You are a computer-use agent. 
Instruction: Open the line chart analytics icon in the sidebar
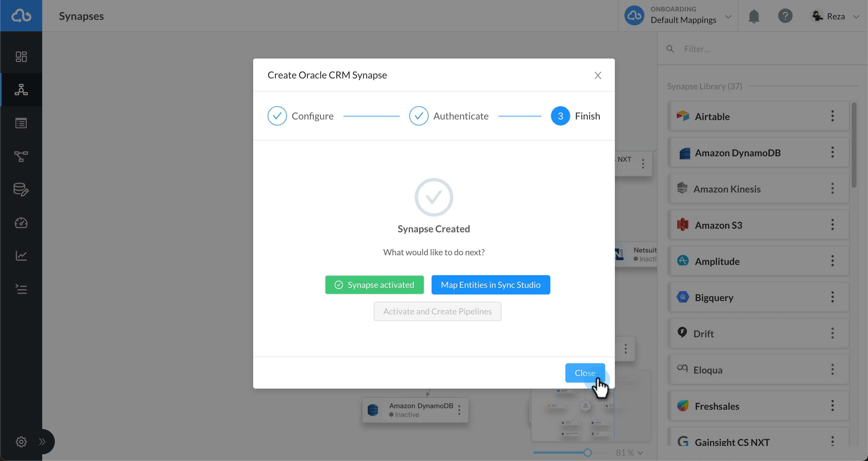21,256
